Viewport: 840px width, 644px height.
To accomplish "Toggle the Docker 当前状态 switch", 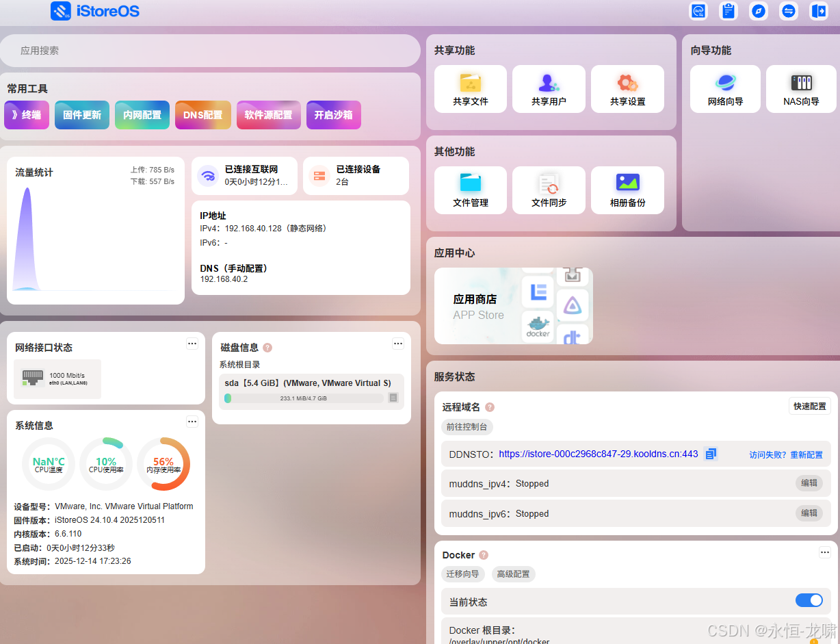I will tap(809, 600).
